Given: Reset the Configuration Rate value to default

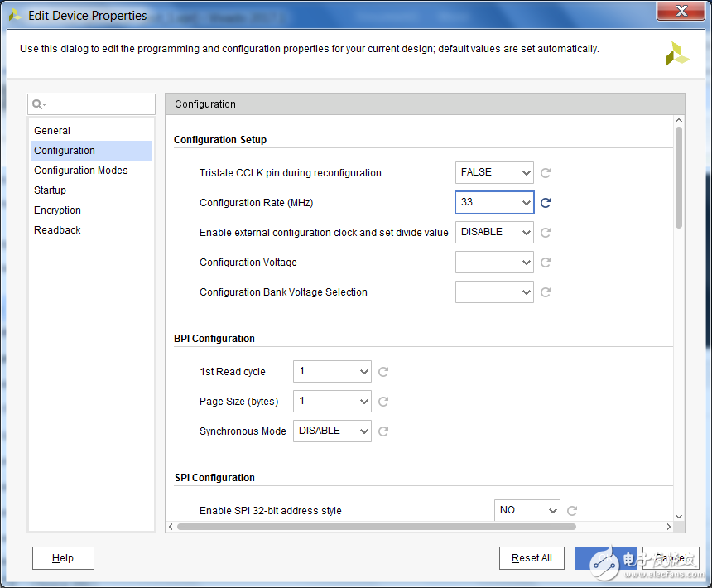Looking at the screenshot, I should pos(546,203).
